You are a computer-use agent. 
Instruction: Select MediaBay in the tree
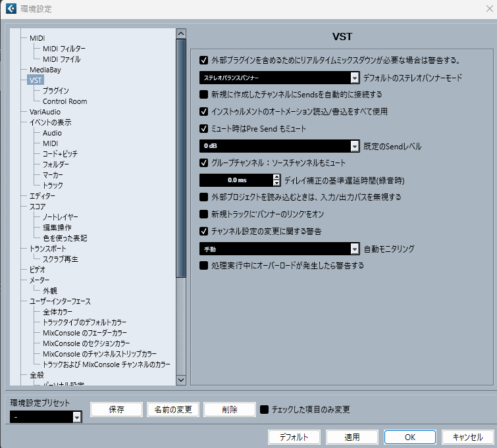pos(45,70)
